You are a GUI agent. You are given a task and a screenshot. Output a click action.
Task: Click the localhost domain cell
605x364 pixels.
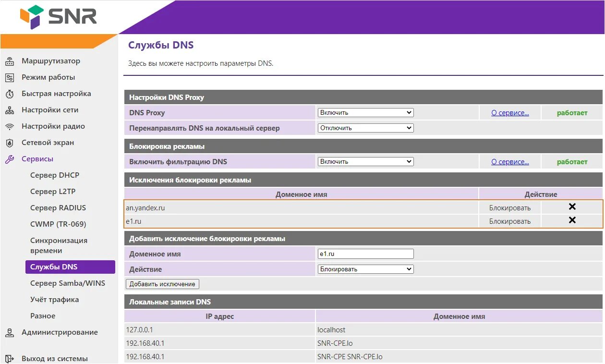(x=459, y=330)
